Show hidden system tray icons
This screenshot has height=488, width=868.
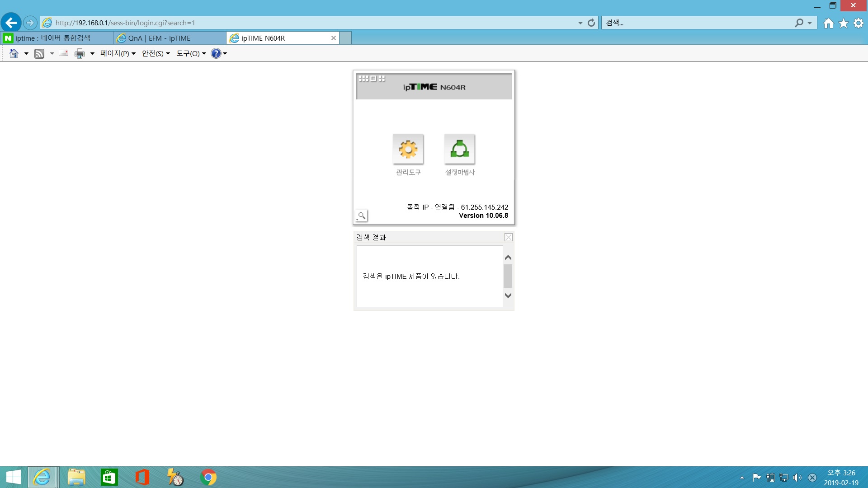click(x=742, y=478)
